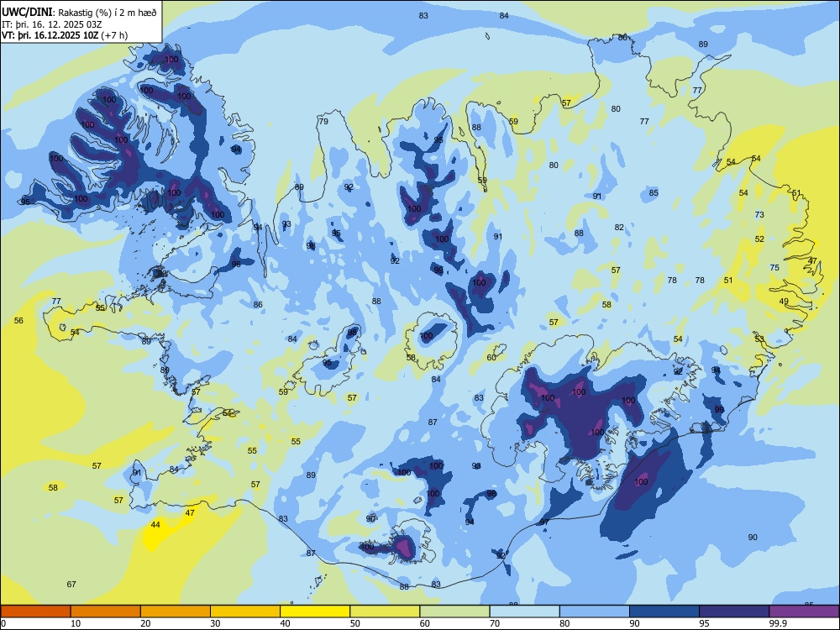Click the humidity value 44 on map
This screenshot has width=840, height=630.
155,524
